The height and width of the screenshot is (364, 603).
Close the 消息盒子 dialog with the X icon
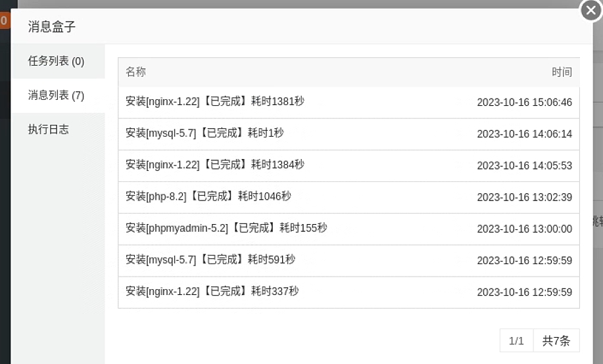click(x=591, y=11)
